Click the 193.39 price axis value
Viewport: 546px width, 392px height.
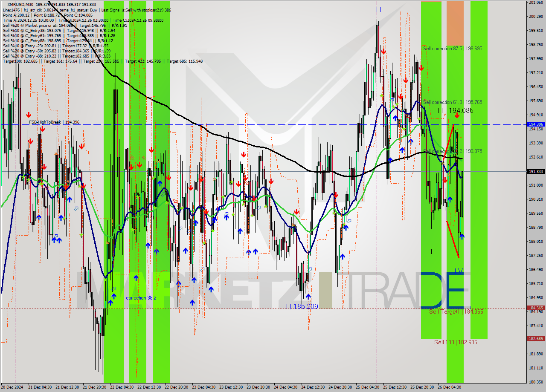(536, 143)
